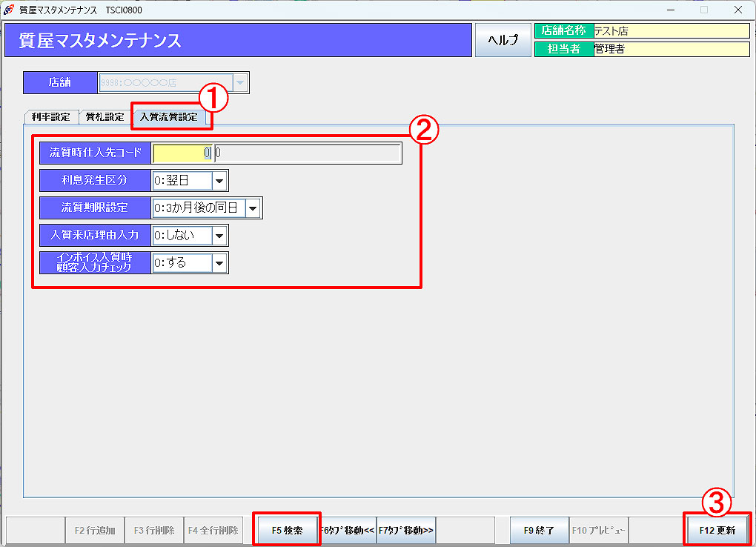The width and height of the screenshot is (756, 547).
Task: Click the F3 行削除 button
Action: (x=154, y=530)
